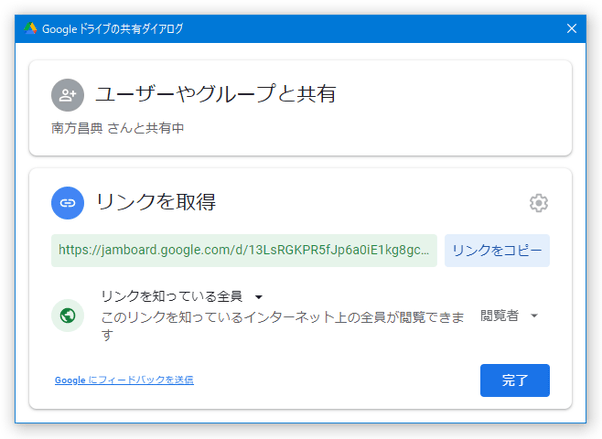The image size is (602, 439).
Task: Copy link with リンクをコピー button
Action: (497, 250)
